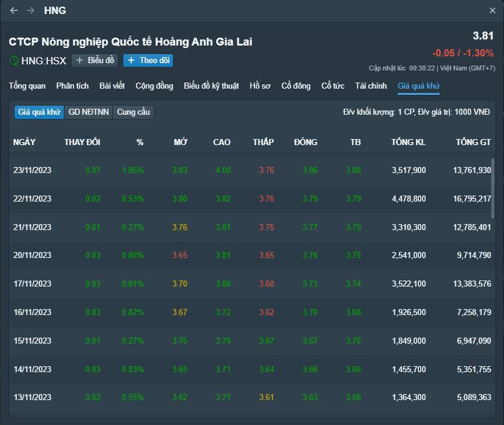Click the TB column header
The width and height of the screenshot is (504, 425).
pos(355,142)
